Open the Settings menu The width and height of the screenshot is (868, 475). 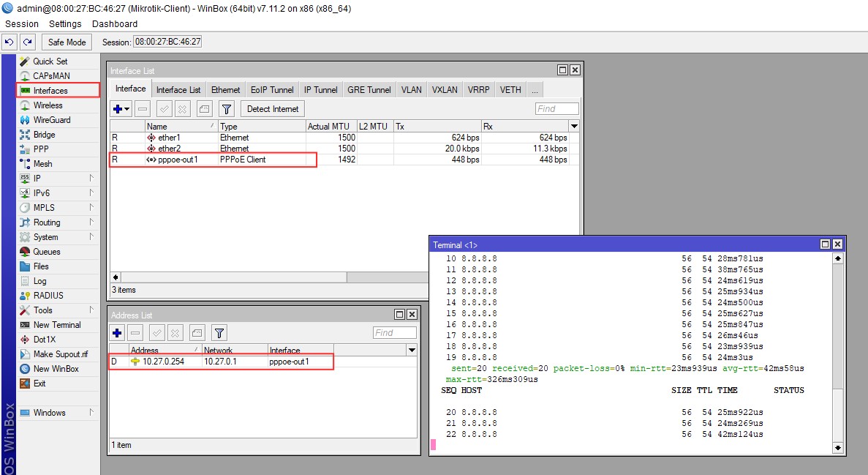coord(65,24)
